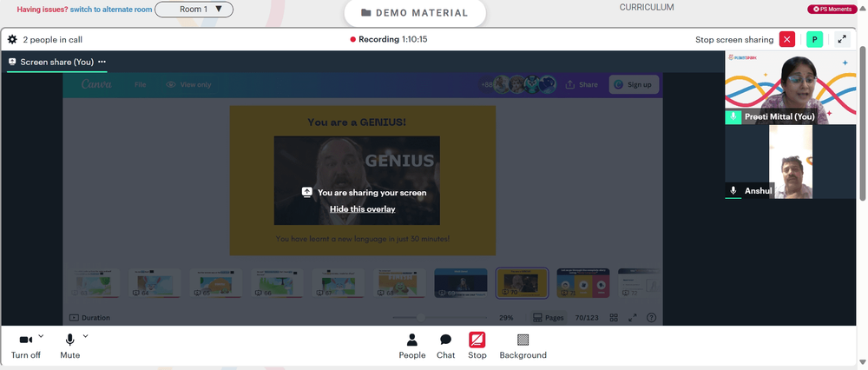Click Anshul microphone indicator
The width and height of the screenshot is (868, 370).
[x=733, y=190]
